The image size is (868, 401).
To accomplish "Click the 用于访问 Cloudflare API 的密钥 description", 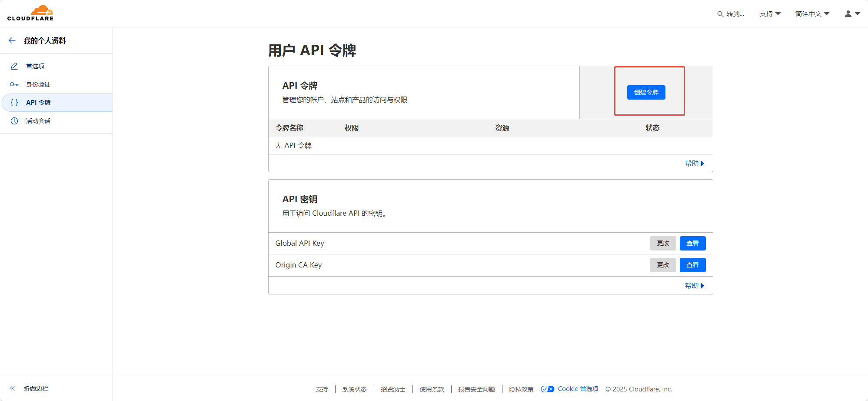I will click(x=334, y=213).
